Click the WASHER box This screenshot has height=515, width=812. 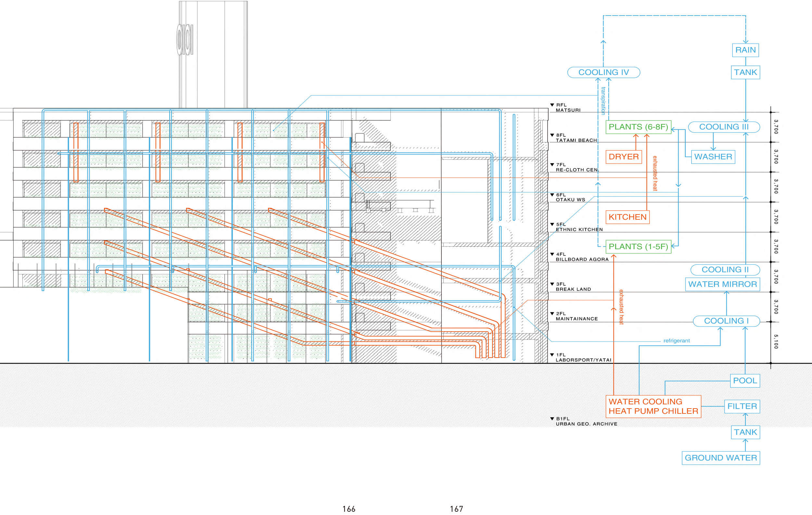tap(713, 157)
